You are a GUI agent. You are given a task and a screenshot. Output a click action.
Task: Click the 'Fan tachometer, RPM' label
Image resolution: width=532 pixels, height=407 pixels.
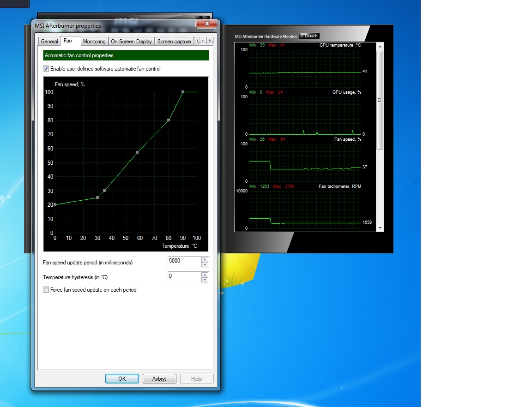click(x=339, y=186)
